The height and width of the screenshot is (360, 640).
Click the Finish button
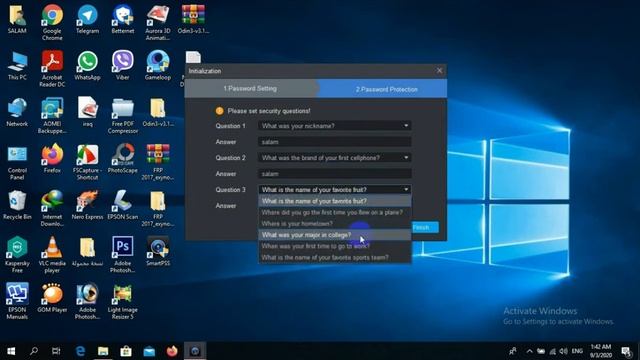click(x=424, y=227)
